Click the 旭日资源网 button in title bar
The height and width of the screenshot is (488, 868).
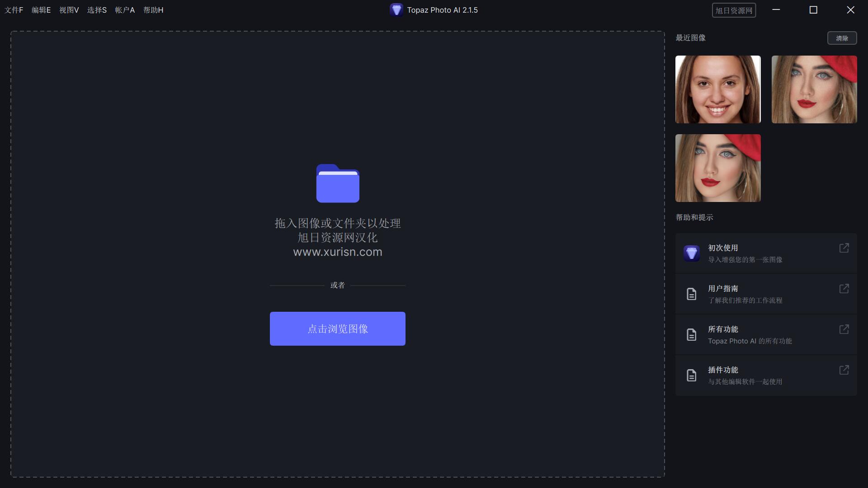(x=734, y=10)
